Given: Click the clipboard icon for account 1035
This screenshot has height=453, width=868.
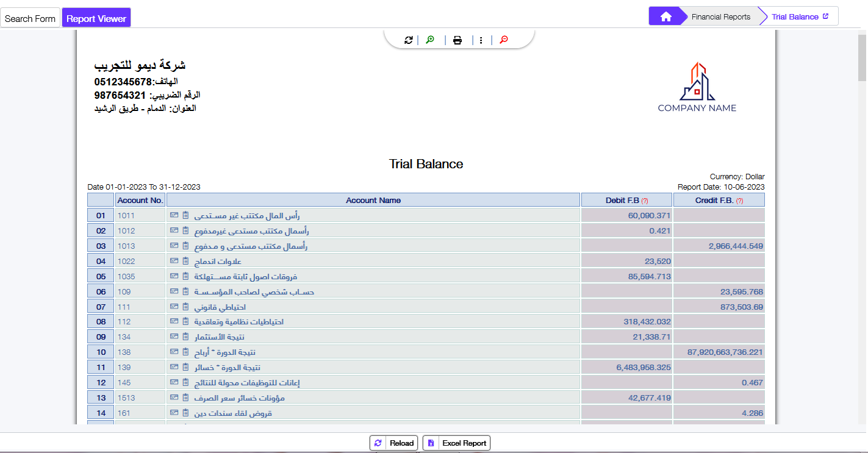Looking at the screenshot, I should tap(186, 276).
